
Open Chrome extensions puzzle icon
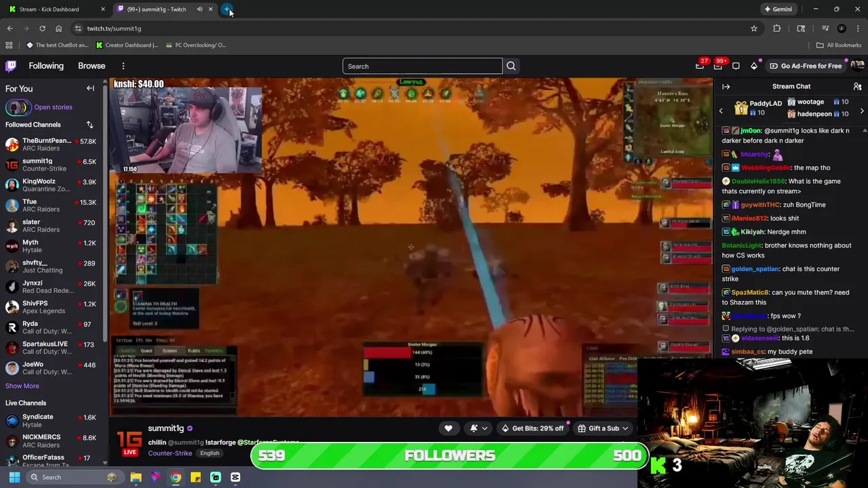point(777,28)
